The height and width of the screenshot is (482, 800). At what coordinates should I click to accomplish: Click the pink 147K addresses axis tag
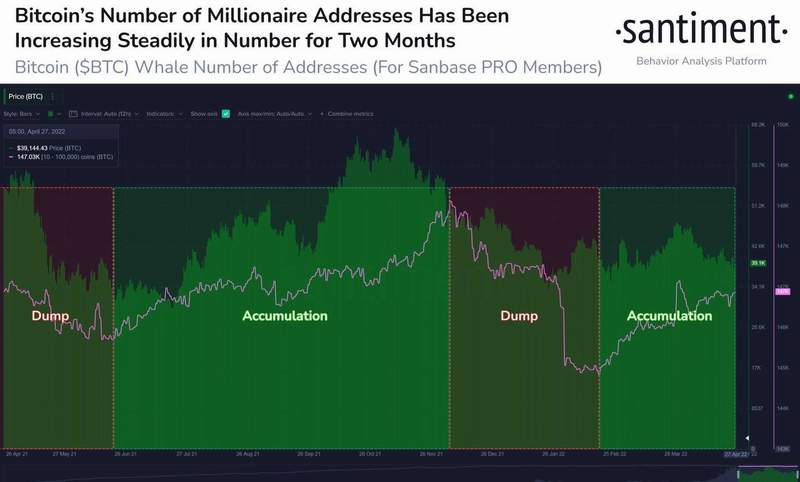783,291
